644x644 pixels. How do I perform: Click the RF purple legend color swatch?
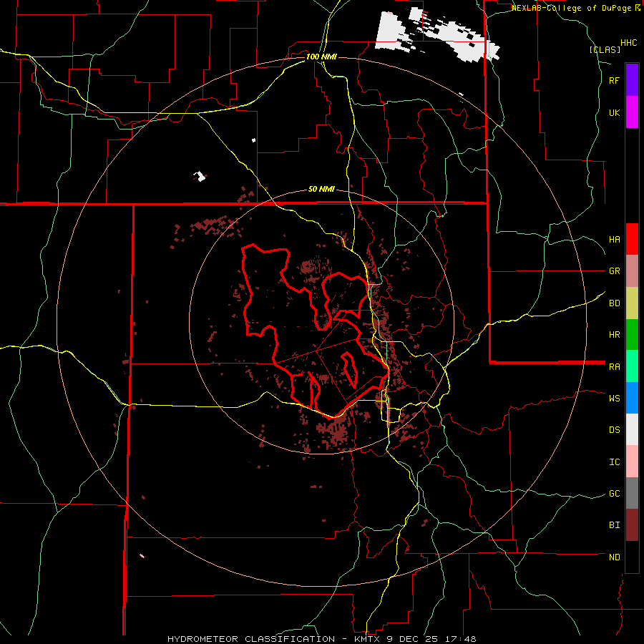click(x=632, y=80)
